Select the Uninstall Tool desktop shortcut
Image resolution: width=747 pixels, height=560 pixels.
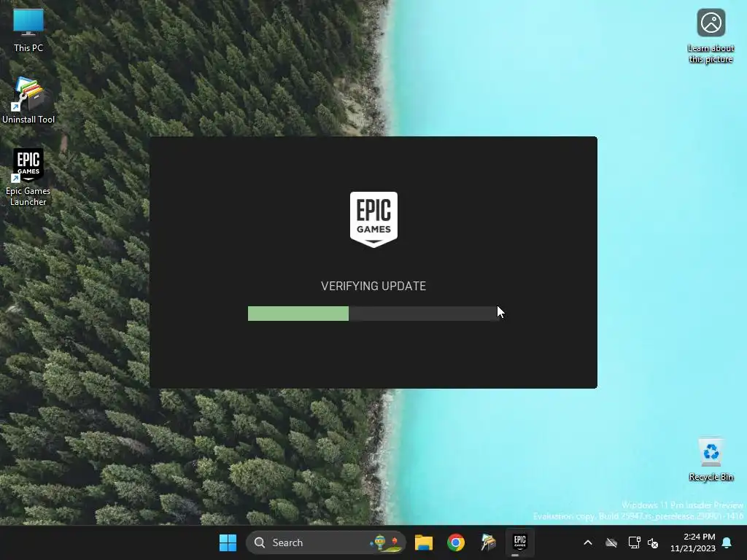pos(28,101)
